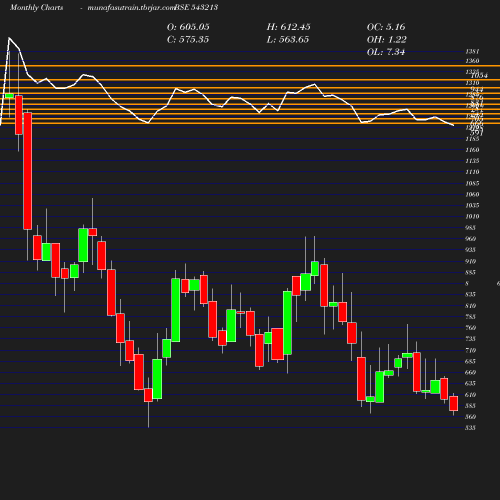
Task: Click the 835 price axis label
Action: (470, 294)
